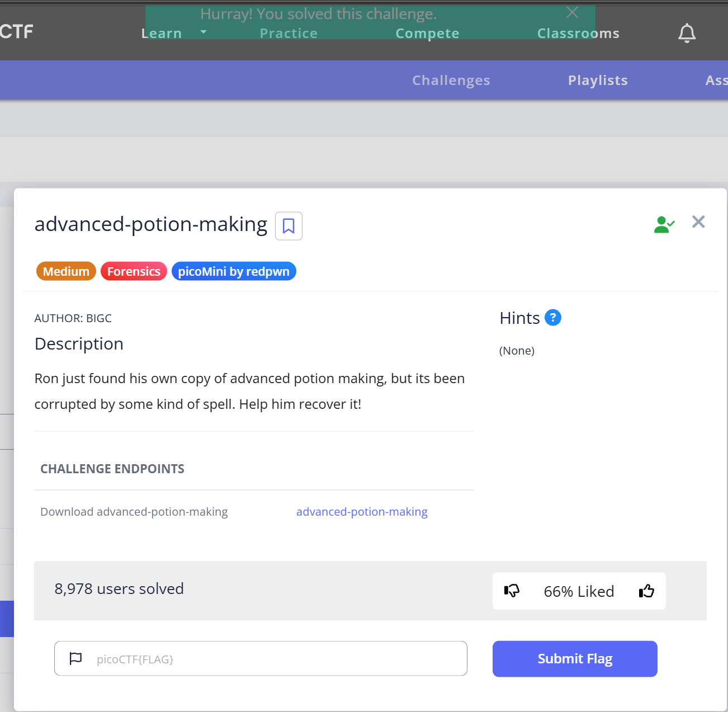Dislike this challenge with thumbs down
This screenshot has width=728, height=712.
tap(512, 591)
